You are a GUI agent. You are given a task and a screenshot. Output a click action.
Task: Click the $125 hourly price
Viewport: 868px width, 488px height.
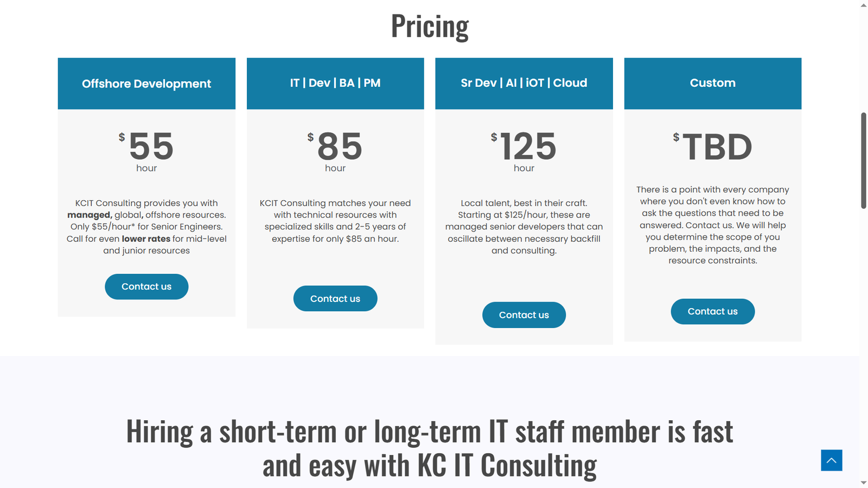tap(524, 146)
